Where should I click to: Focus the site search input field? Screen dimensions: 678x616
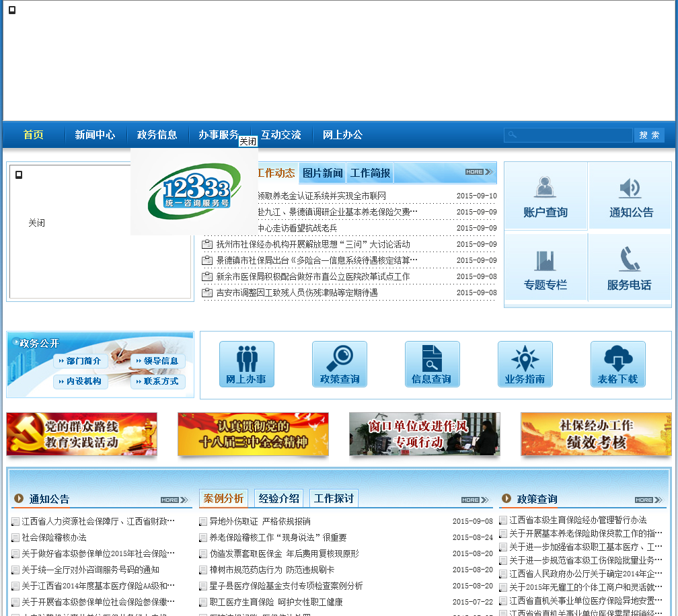pyautogui.click(x=568, y=135)
